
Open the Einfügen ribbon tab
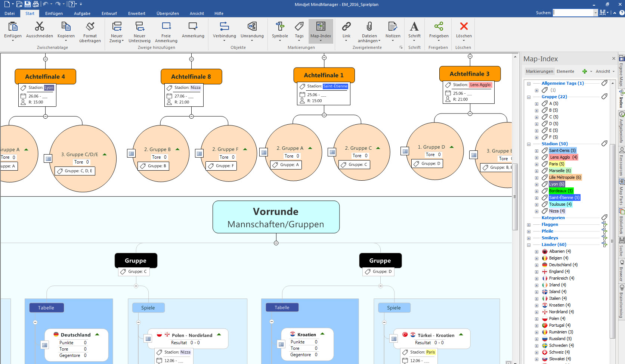pyautogui.click(x=54, y=13)
